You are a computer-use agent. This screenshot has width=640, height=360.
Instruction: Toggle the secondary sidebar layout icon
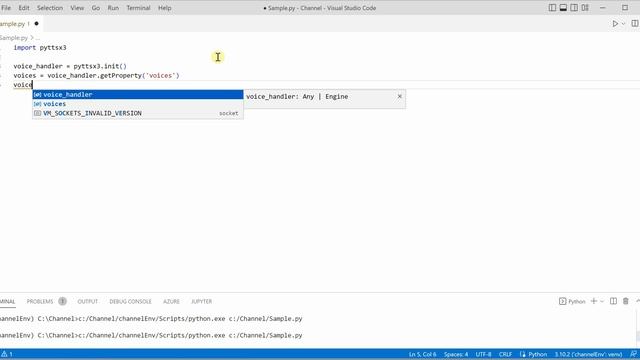tap(574, 8)
